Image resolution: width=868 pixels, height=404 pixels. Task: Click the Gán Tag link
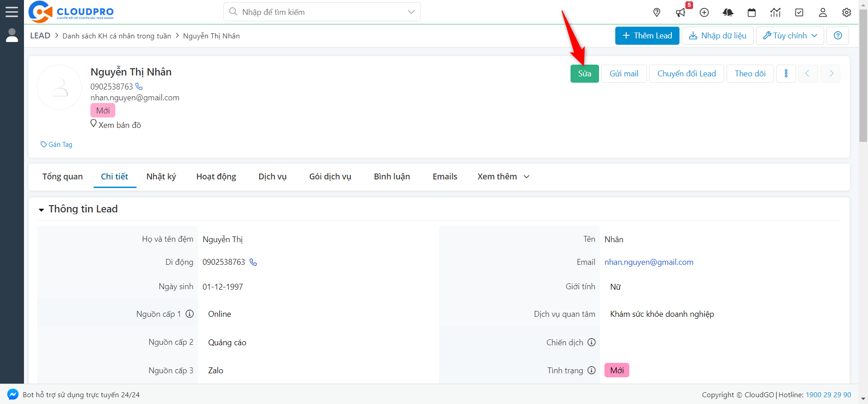[57, 145]
